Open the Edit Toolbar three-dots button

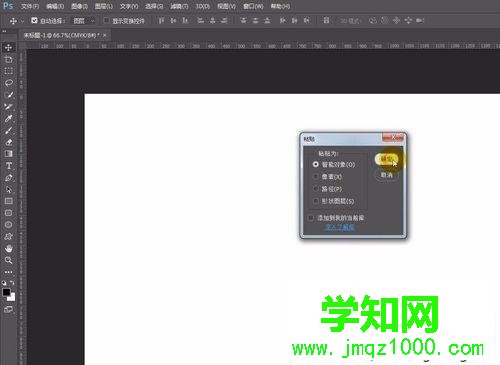(8, 272)
